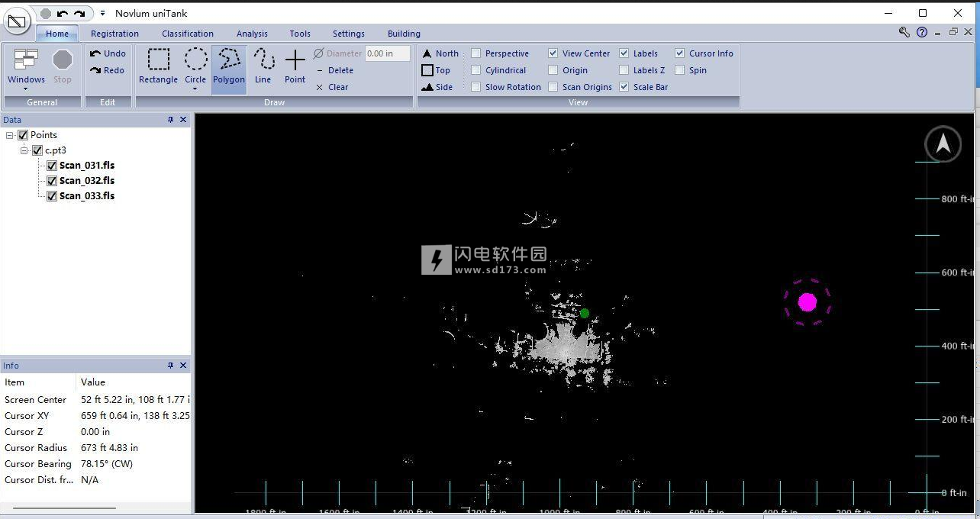Toggle the Origin checkbox

(553, 70)
